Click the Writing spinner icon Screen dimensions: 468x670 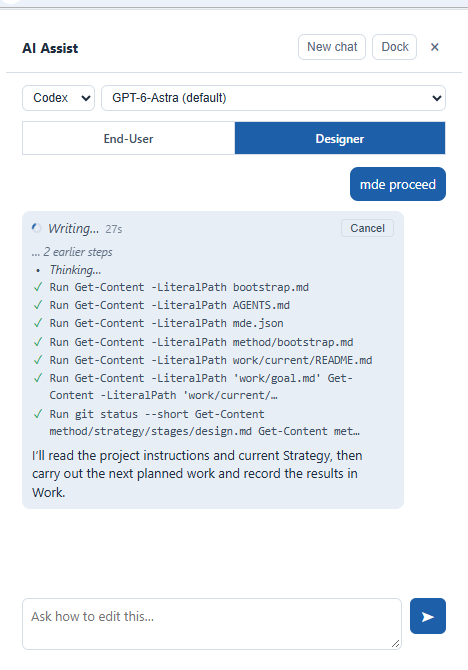tap(37, 228)
